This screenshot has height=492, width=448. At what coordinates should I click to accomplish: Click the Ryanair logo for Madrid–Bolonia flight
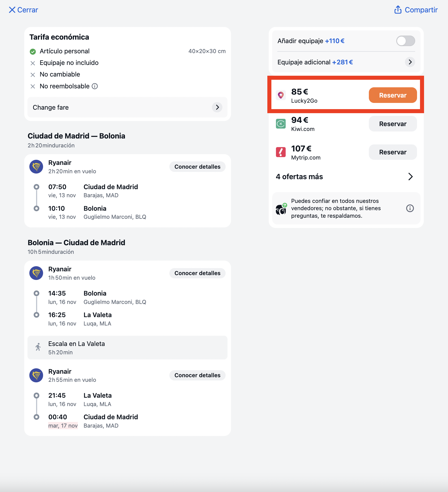36,167
